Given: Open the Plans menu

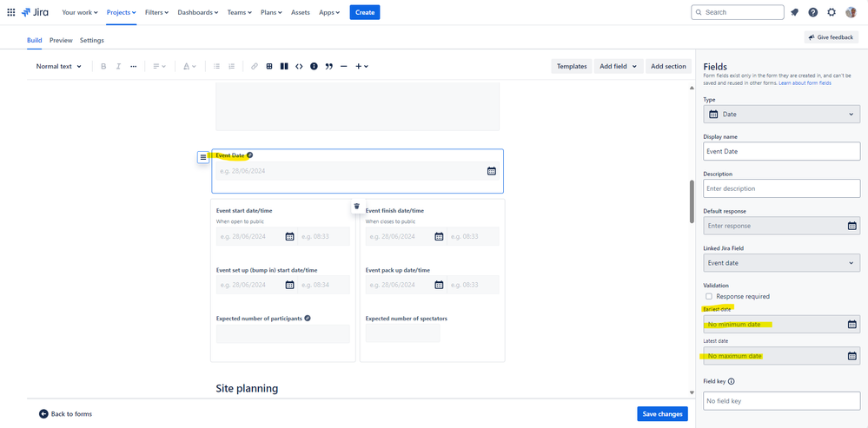Looking at the screenshot, I should 271,12.
